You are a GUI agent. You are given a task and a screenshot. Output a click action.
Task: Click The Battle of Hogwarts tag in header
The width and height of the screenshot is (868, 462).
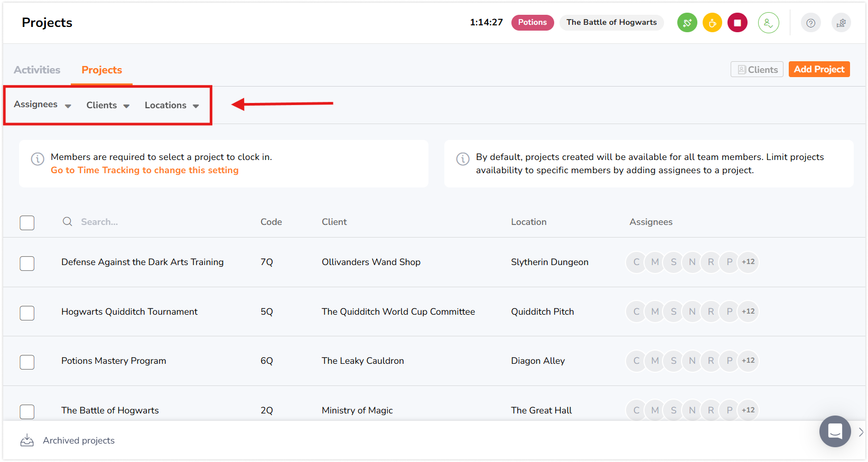point(612,22)
